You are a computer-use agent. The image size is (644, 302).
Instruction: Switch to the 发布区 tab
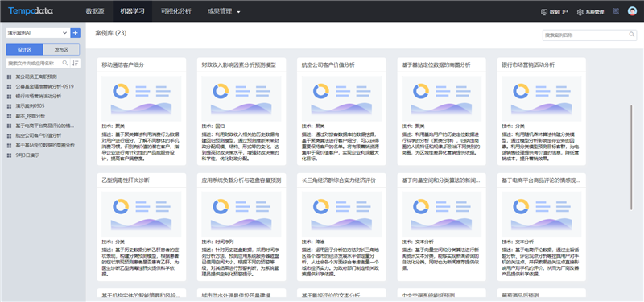coord(61,50)
